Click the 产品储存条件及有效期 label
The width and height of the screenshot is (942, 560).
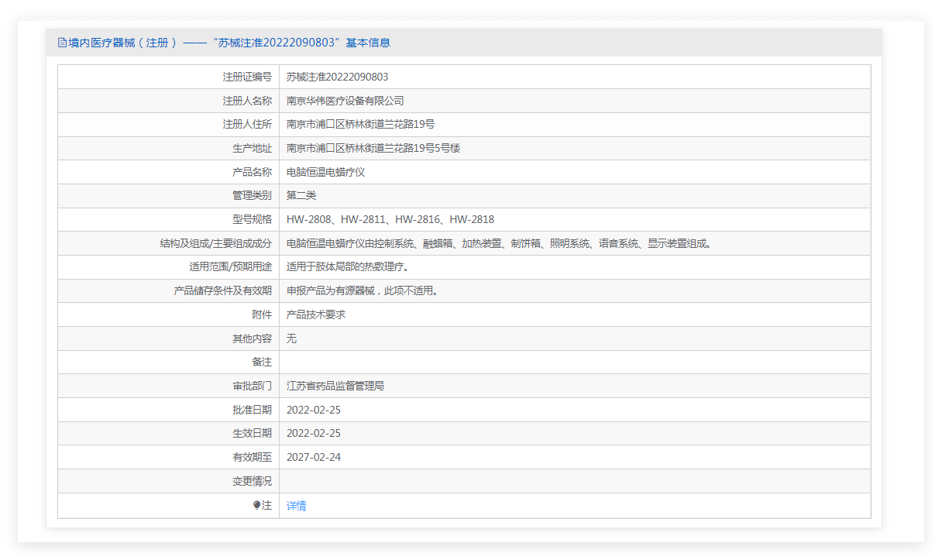(223, 290)
